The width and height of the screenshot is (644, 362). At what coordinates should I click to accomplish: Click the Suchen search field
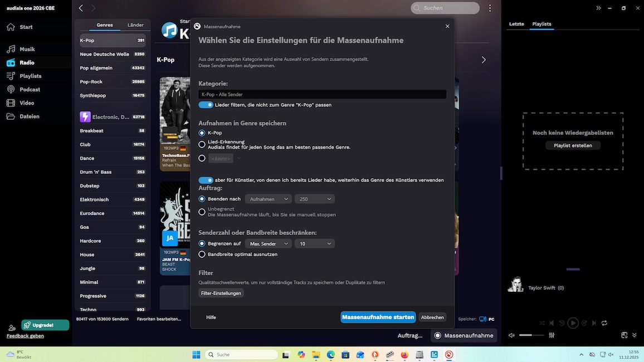[445, 8]
